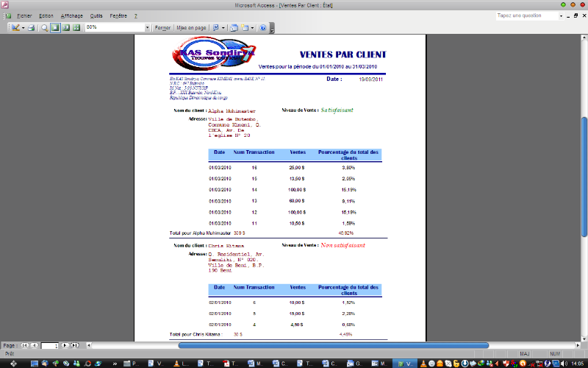Click the page number field

coord(49,346)
